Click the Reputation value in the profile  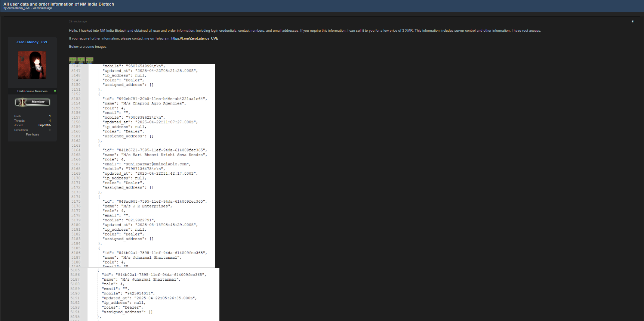(50, 130)
